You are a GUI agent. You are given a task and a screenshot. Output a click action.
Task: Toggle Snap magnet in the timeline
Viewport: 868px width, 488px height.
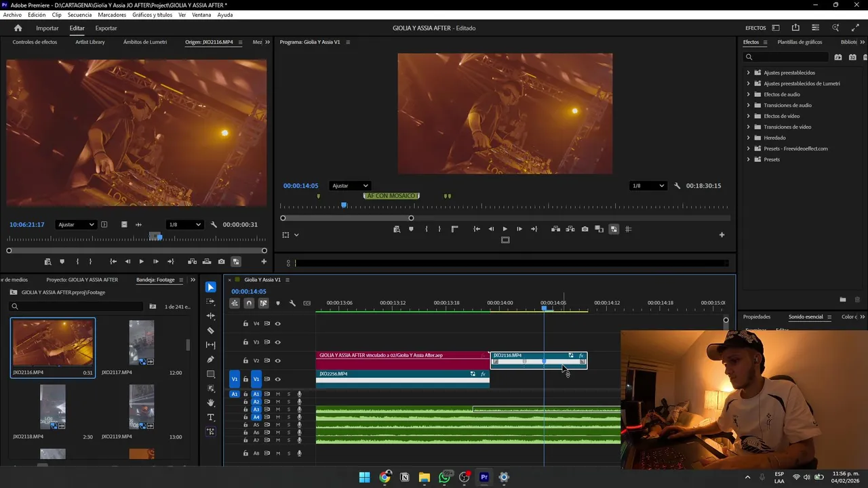(249, 303)
